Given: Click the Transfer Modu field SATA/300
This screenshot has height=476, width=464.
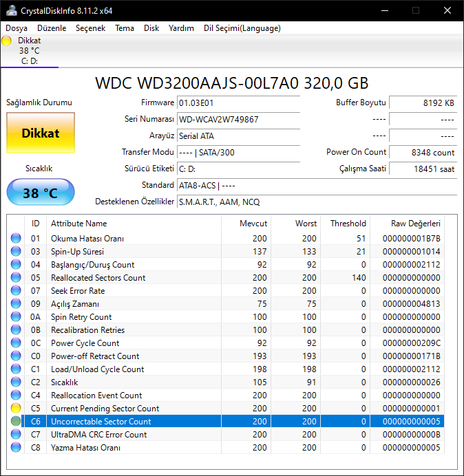Looking at the screenshot, I should pyautogui.click(x=238, y=152).
